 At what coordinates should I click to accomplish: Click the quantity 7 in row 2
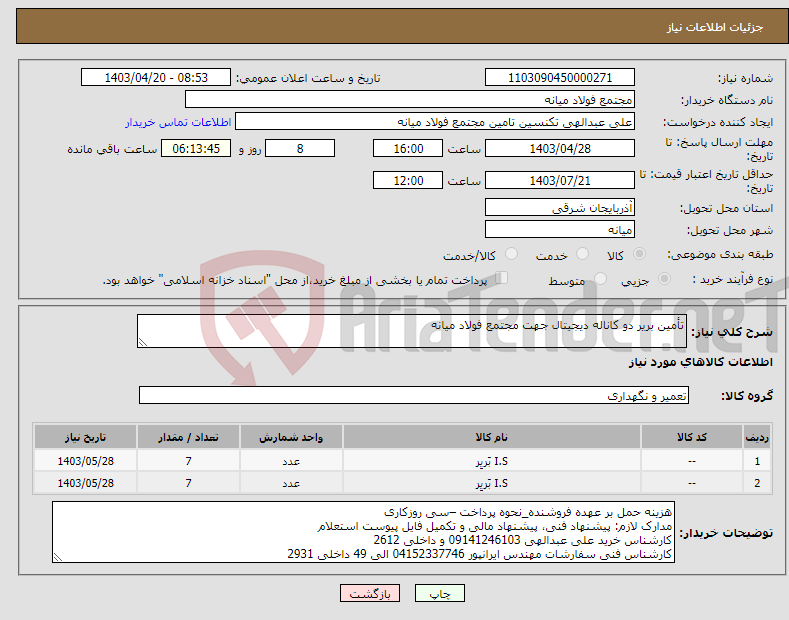click(188, 483)
